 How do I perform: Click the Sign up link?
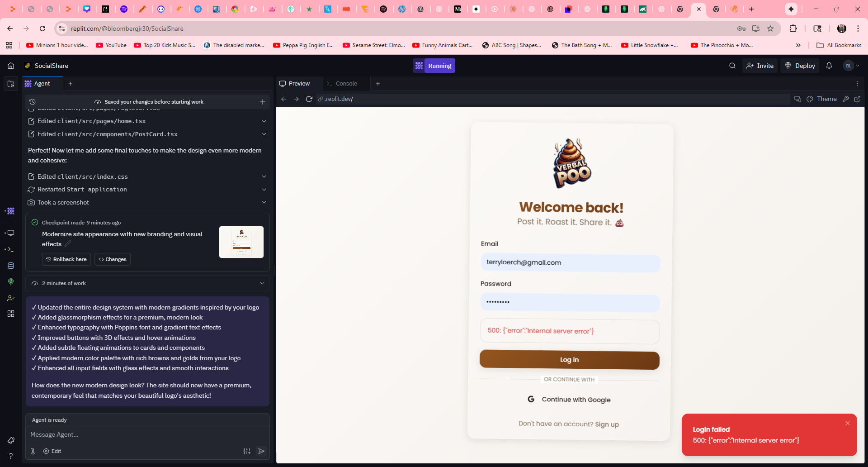pyautogui.click(x=607, y=424)
